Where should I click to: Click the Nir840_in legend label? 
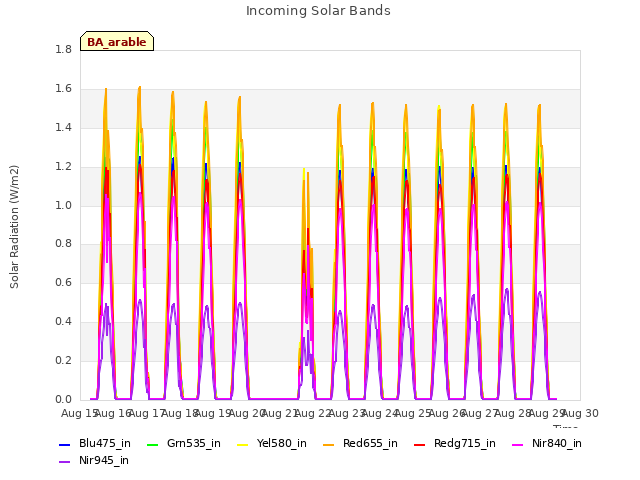[x=557, y=444]
